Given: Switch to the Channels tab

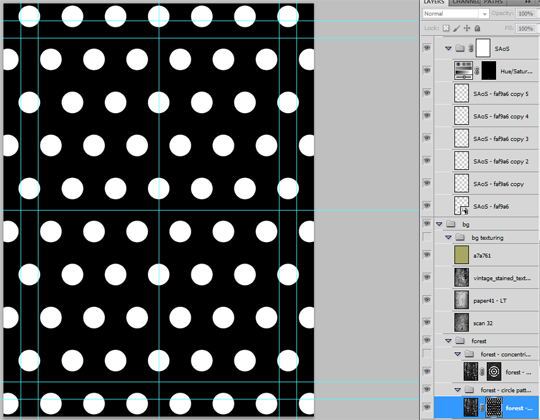Looking at the screenshot, I should (466, 2).
